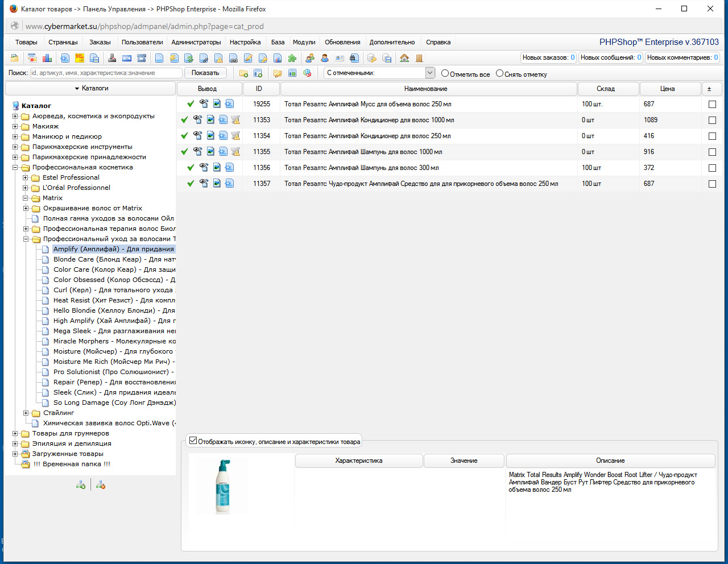Click the 1C yellow toolbar icon
Screen dimensions: 728x564
point(80,58)
